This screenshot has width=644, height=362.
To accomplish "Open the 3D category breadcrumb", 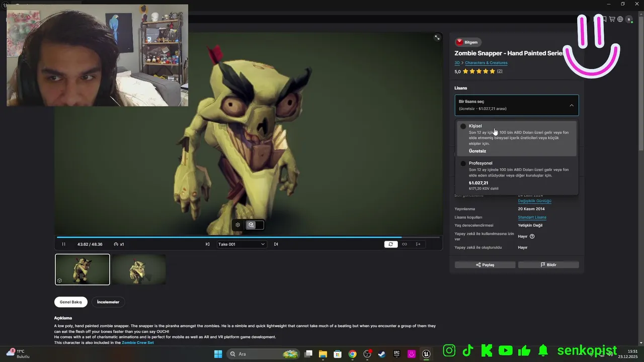I will click(x=457, y=63).
